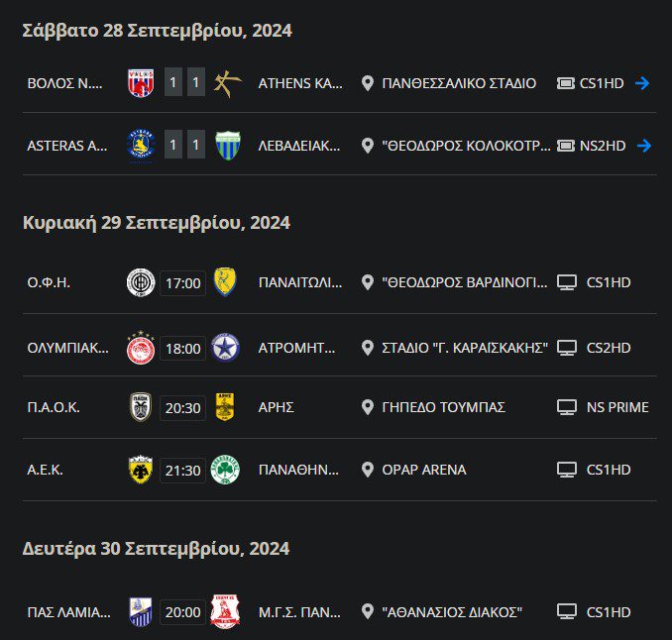
Task: Click the 20:30 kickoff time for PAOK
Action: click(x=182, y=407)
